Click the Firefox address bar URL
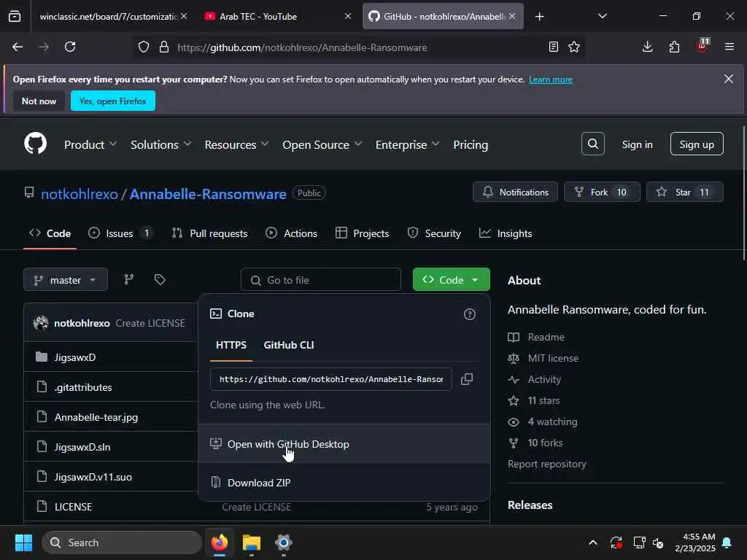 tap(302, 47)
